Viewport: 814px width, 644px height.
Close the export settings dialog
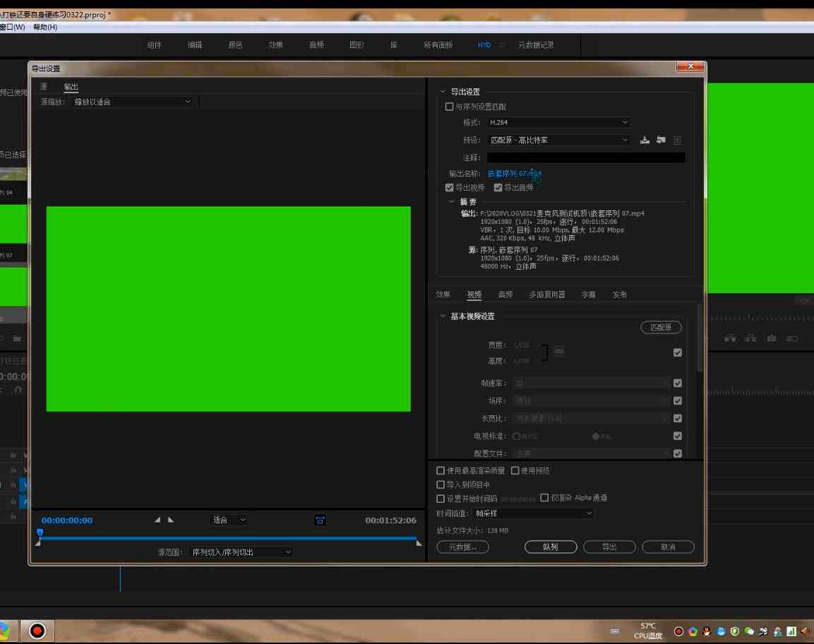tap(690, 66)
